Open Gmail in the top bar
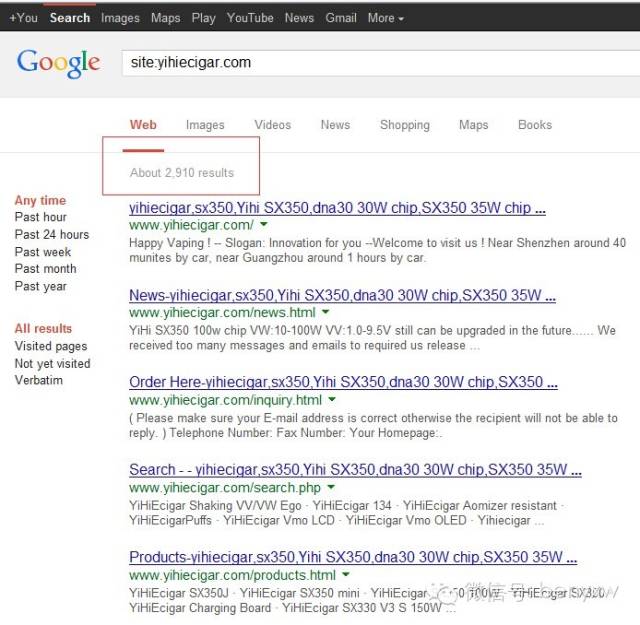The width and height of the screenshot is (640, 625). click(341, 18)
